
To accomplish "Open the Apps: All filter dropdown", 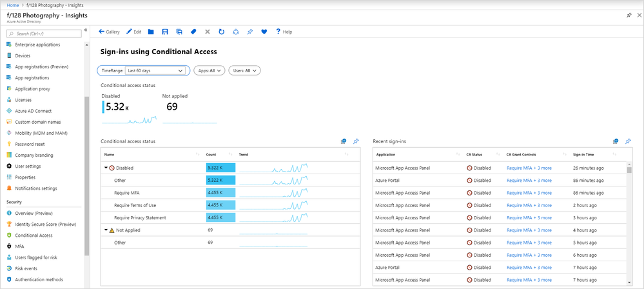I will 210,71.
